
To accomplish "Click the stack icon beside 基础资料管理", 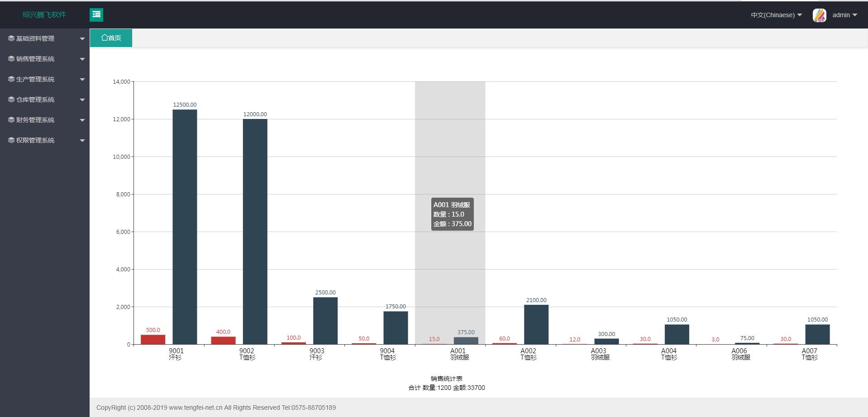I will [x=11, y=38].
